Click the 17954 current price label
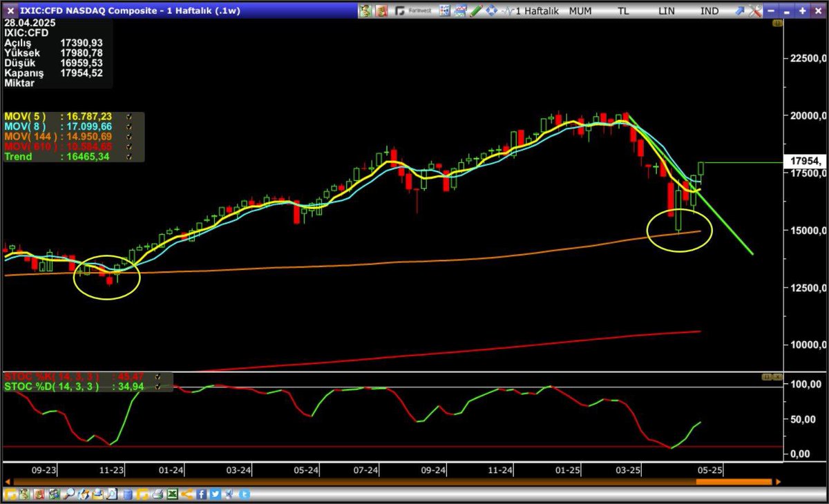The height and width of the screenshot is (504, 829). 805,162
